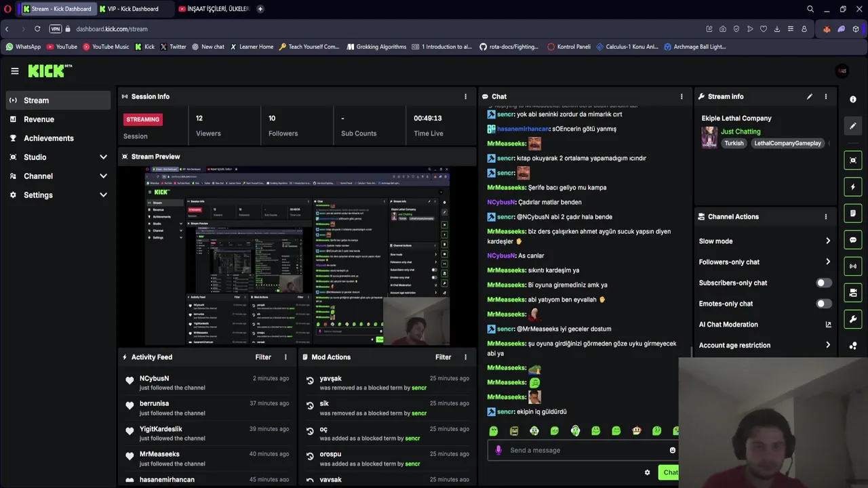
Task: Open AI Chat Moderation external link
Action: [x=828, y=325]
